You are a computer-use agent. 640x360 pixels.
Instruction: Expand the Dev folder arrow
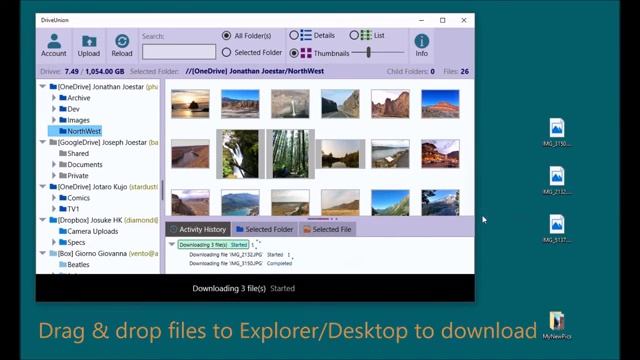point(53,109)
